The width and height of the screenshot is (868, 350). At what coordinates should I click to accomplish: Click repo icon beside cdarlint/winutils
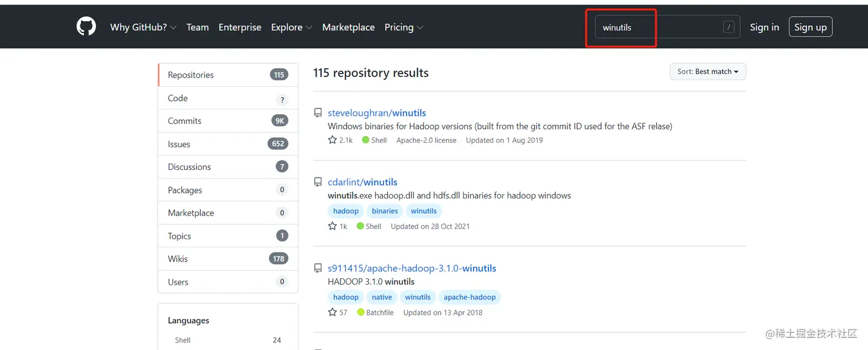(317, 182)
